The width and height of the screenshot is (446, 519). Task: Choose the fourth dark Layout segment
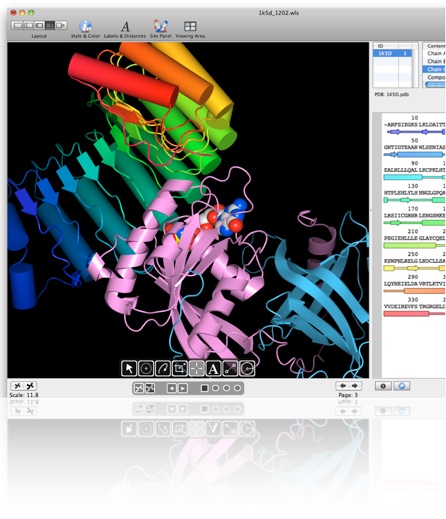50,25
